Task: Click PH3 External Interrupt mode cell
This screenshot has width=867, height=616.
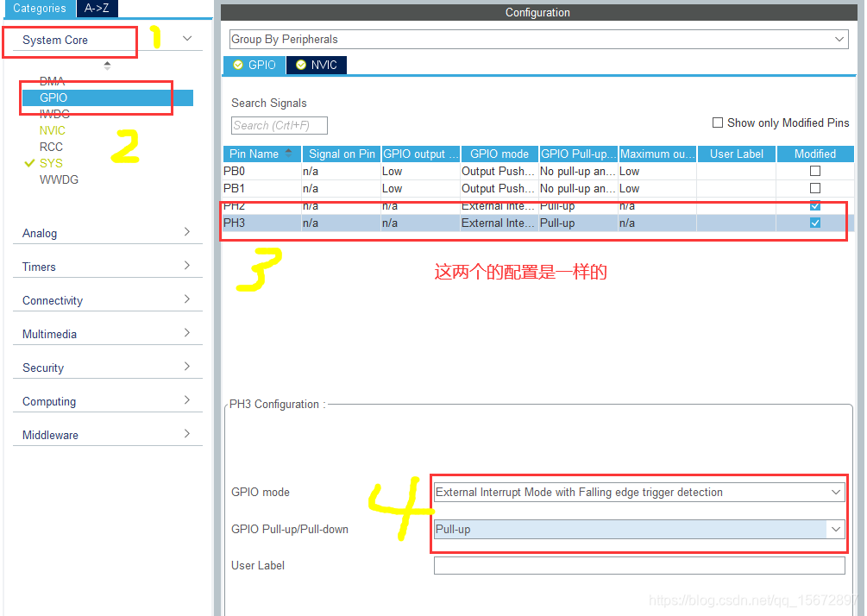Action: (x=499, y=223)
